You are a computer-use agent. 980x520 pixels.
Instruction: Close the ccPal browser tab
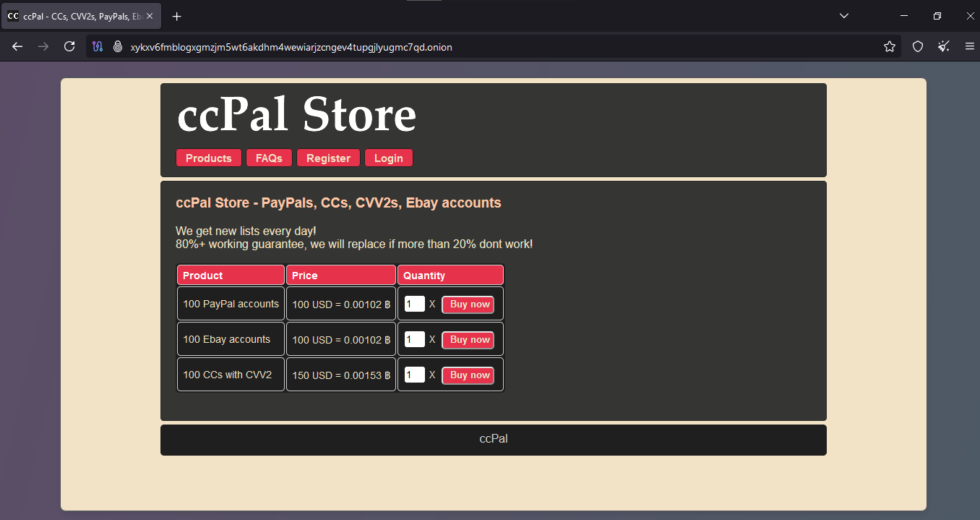[150, 16]
